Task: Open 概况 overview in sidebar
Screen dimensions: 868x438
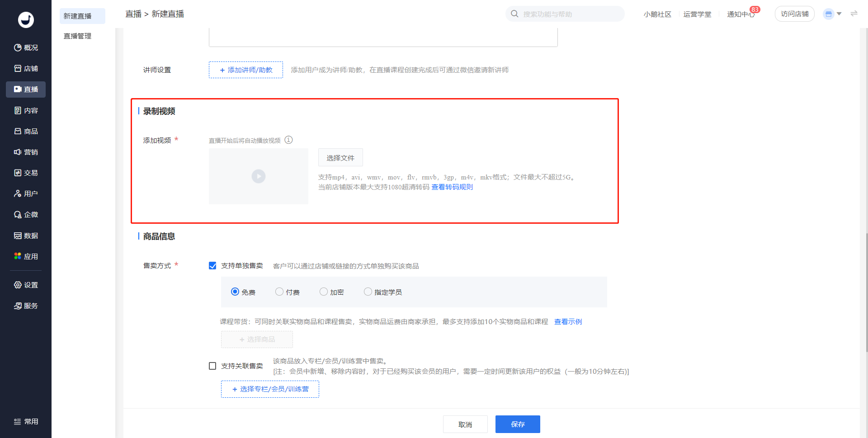Action: (26, 47)
